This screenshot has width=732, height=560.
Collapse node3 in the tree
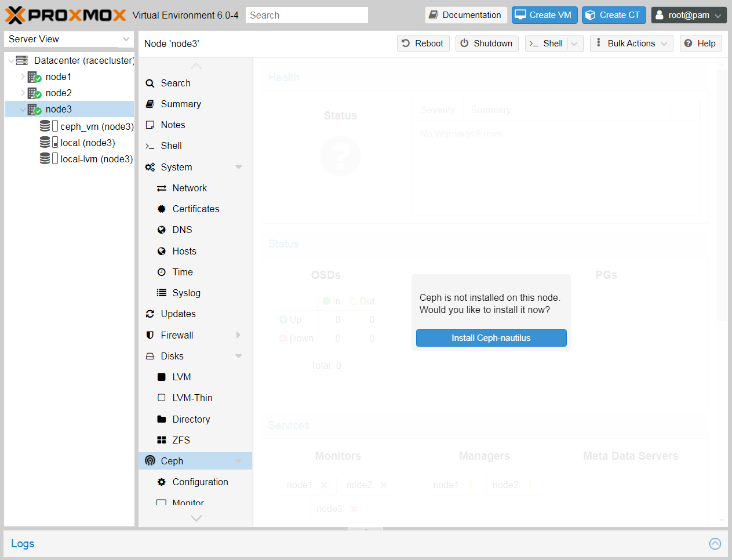[23, 109]
